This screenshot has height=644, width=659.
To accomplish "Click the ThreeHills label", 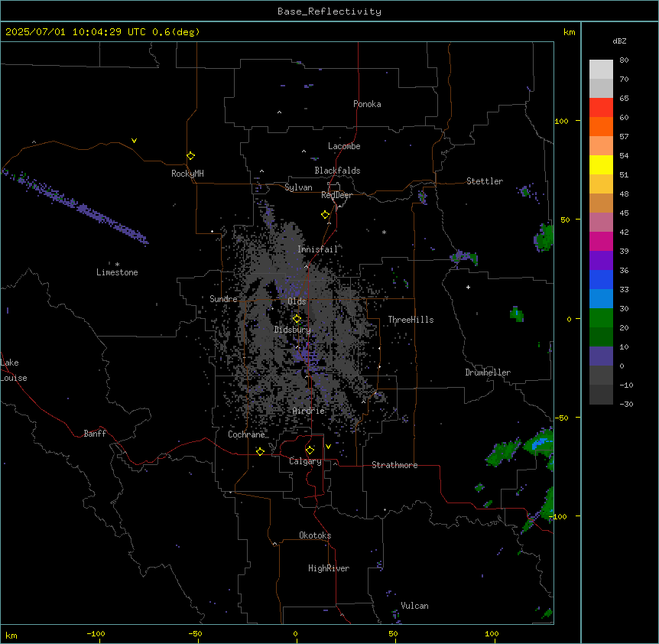I will (411, 320).
